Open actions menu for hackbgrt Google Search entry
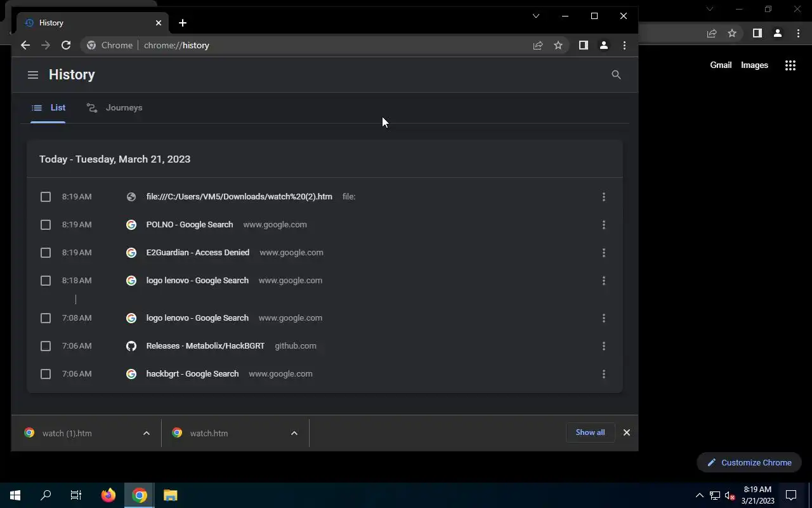The height and width of the screenshot is (508, 812). (604, 374)
